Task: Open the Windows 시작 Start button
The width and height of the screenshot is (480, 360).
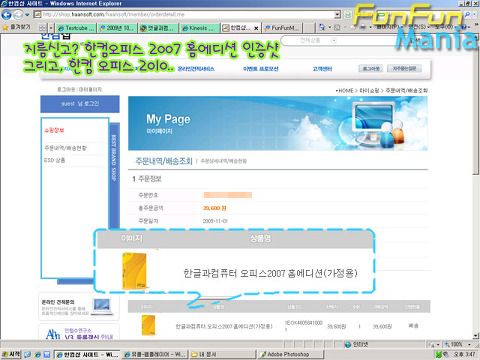Action: pyautogui.click(x=11, y=354)
